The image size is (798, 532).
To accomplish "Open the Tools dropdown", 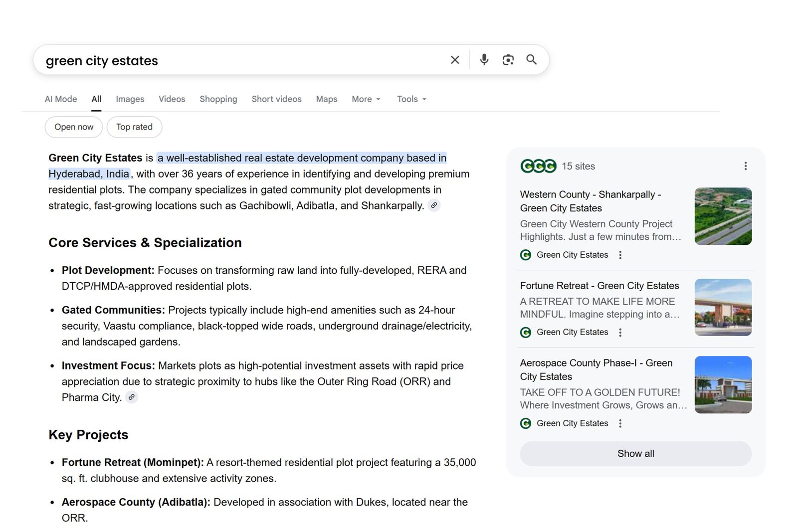I will click(x=411, y=99).
